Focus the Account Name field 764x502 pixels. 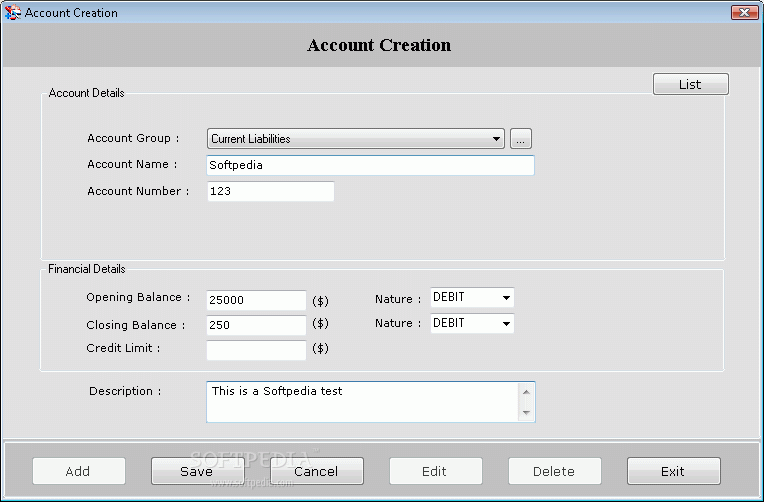pyautogui.click(x=370, y=165)
